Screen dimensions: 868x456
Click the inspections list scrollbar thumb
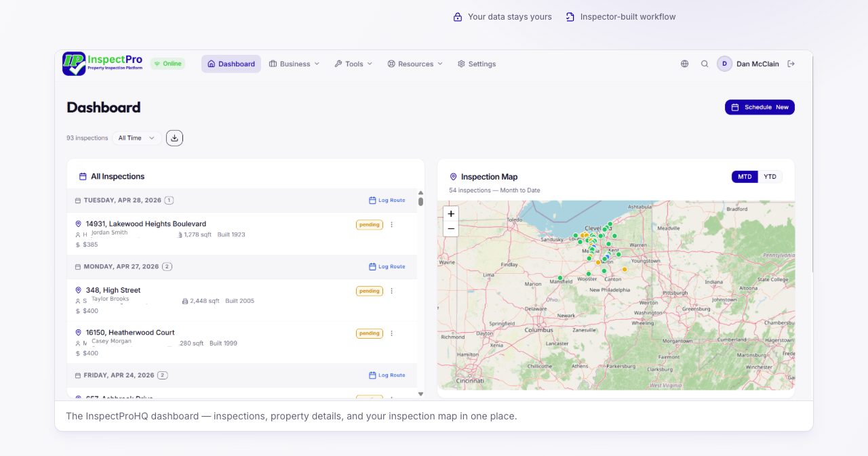click(x=420, y=201)
